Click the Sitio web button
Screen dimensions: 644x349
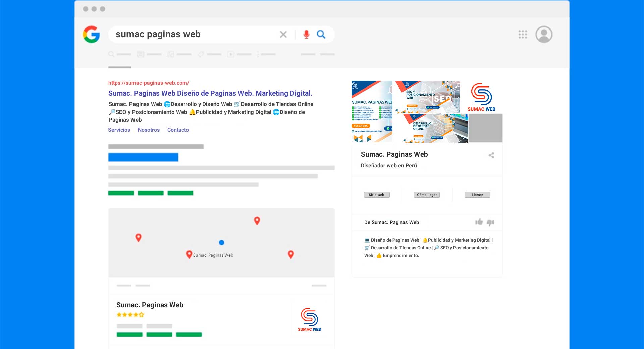377,195
